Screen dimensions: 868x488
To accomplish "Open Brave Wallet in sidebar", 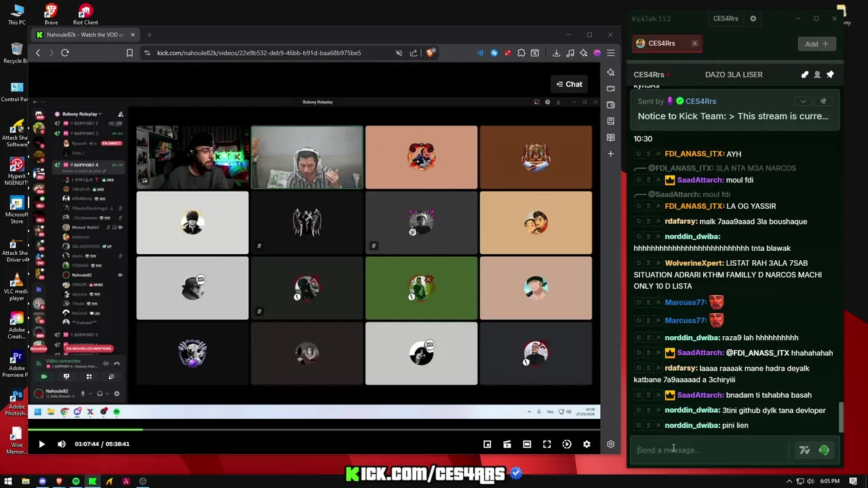I will click(610, 105).
